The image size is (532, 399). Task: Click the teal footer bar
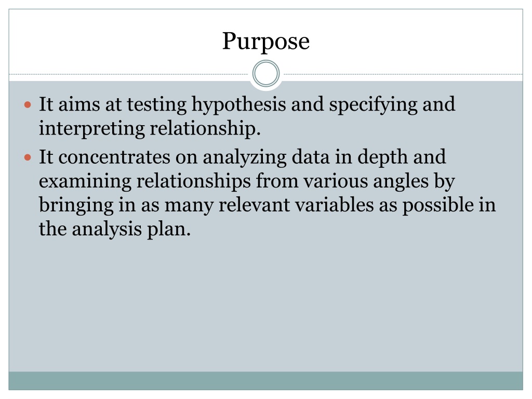(x=266, y=381)
